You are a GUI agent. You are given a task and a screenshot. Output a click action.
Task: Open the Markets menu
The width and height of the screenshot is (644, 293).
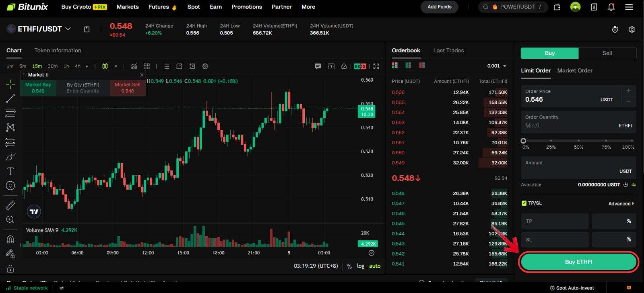[128, 7]
